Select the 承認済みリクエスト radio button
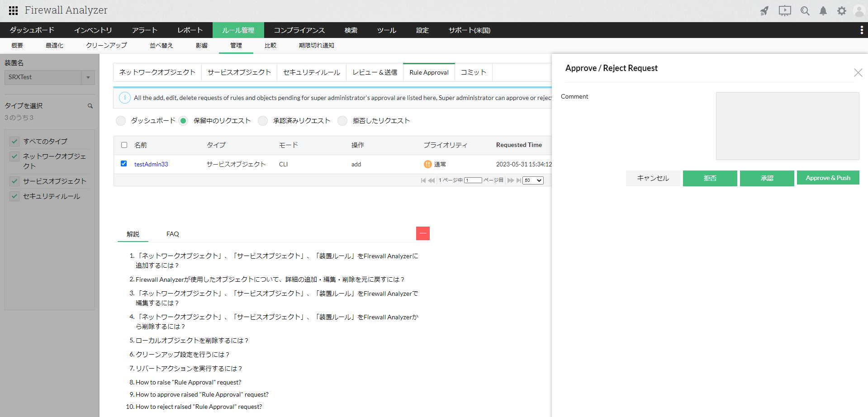The height and width of the screenshot is (417, 868). click(263, 121)
